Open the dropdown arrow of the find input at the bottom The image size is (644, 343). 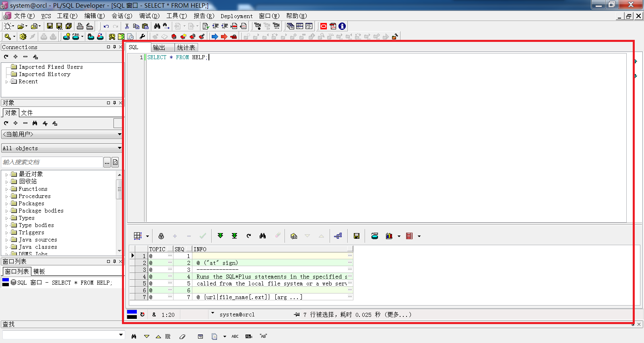click(121, 335)
